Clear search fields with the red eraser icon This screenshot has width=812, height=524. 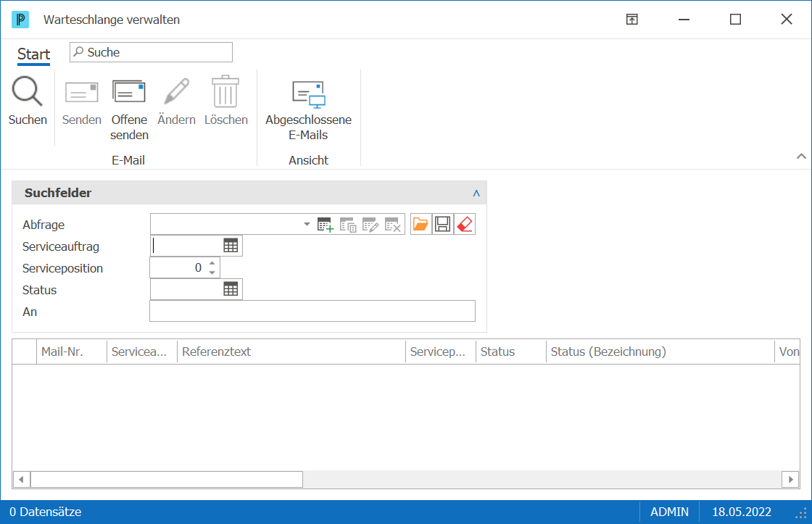click(465, 224)
